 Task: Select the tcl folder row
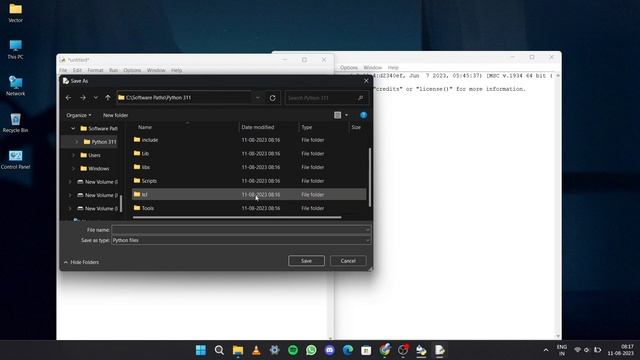(x=249, y=195)
